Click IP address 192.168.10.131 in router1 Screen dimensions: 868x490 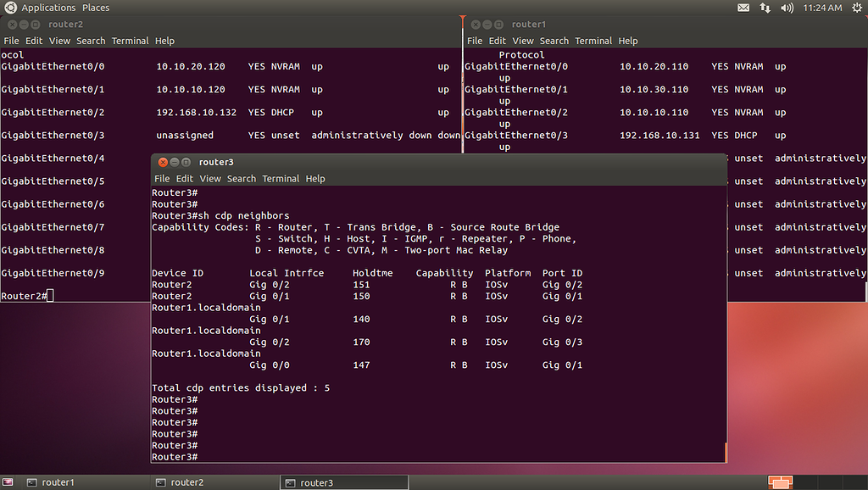pyautogui.click(x=659, y=136)
